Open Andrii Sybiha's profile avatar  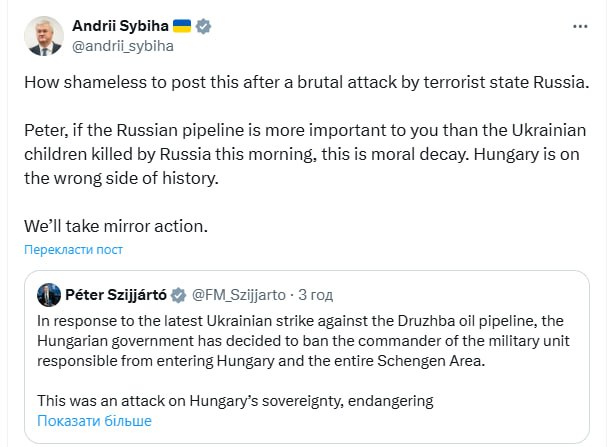click(44, 35)
